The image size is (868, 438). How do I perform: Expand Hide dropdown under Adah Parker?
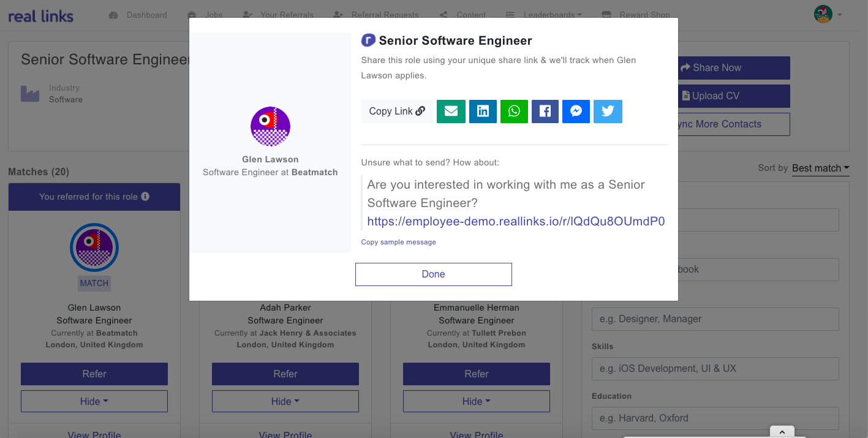pyautogui.click(x=285, y=401)
